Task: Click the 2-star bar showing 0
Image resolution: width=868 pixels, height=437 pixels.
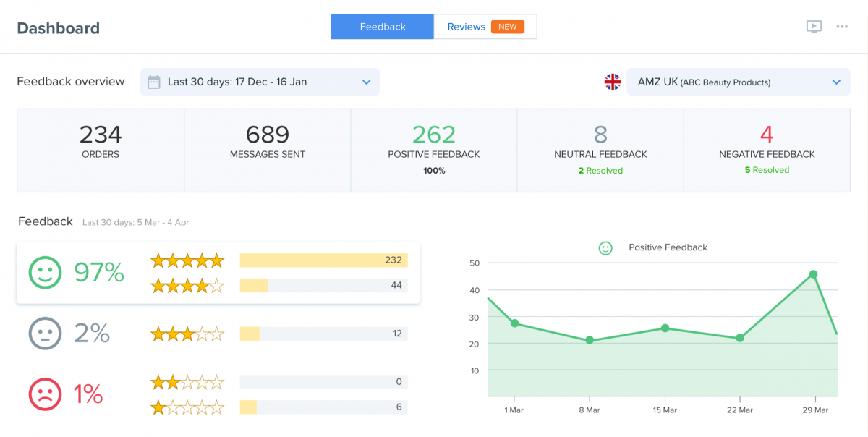Action: [324, 382]
